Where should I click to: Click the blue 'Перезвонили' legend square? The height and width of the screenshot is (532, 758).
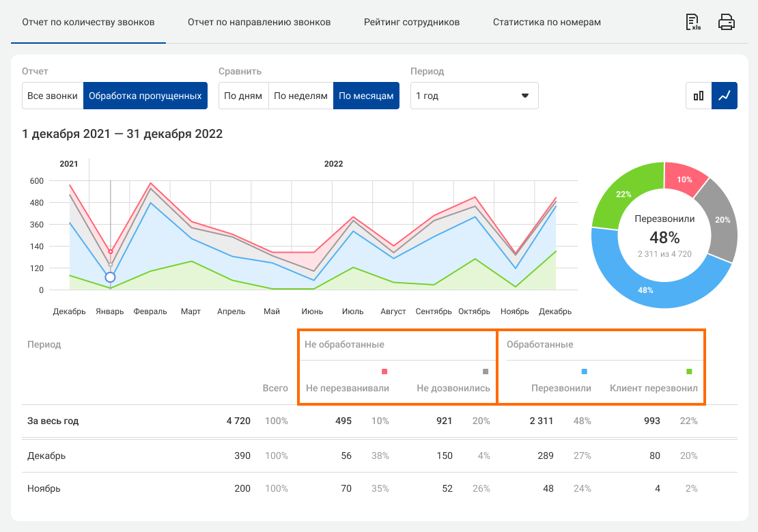click(x=585, y=372)
